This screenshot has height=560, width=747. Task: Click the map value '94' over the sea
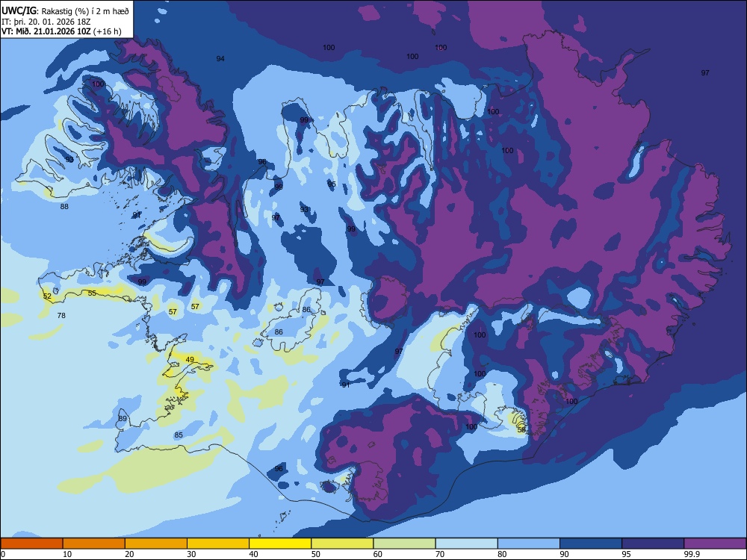(x=220, y=58)
